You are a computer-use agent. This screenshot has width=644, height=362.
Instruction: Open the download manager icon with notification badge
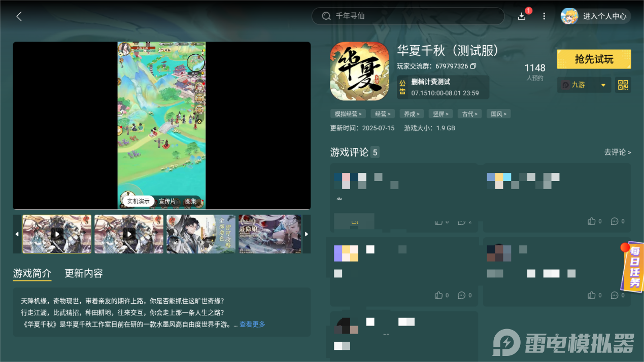click(521, 16)
